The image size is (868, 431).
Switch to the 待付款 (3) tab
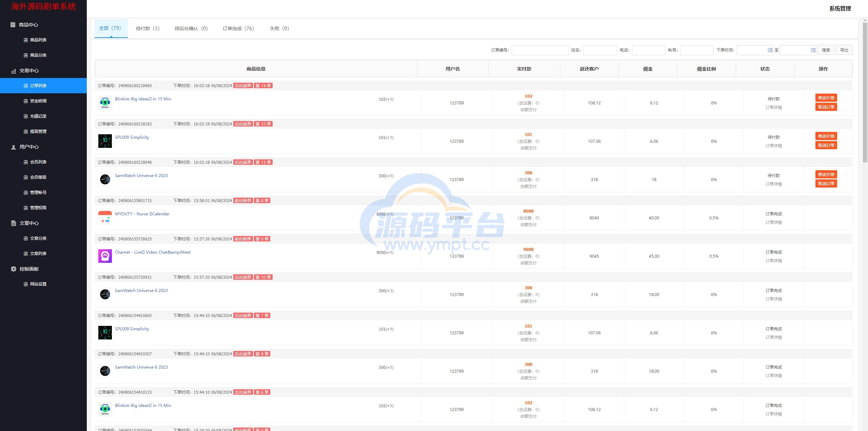[147, 28]
